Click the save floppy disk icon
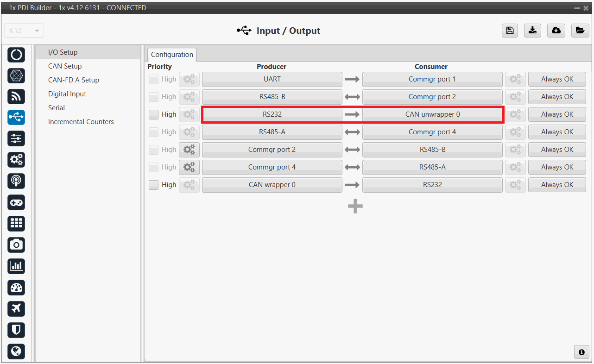Image resolution: width=594 pixels, height=364 pixels. 510,31
